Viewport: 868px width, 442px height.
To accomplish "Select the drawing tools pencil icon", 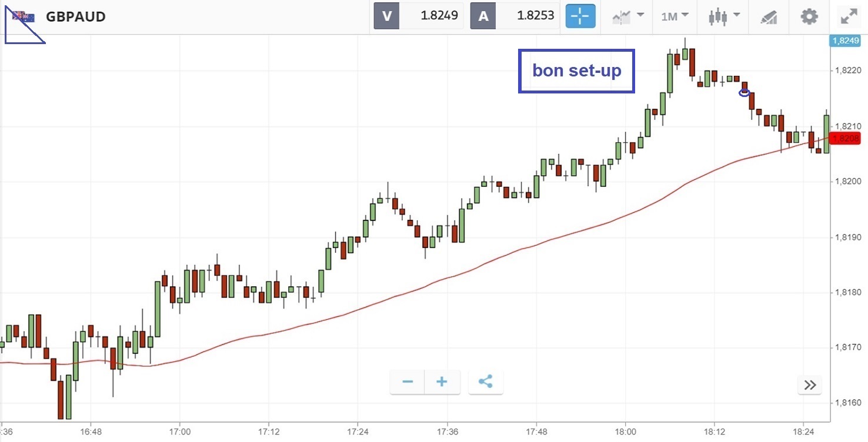I will (768, 16).
